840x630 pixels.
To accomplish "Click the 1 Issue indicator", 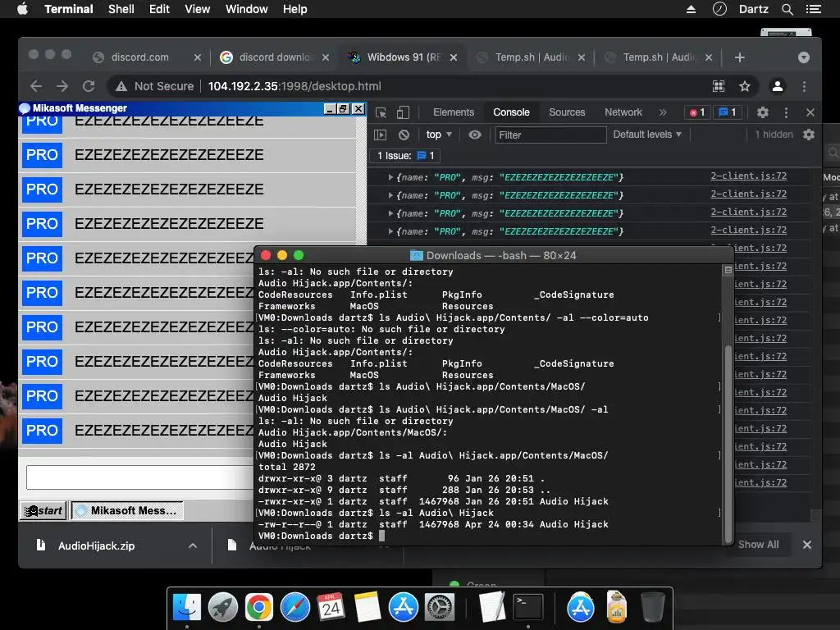I will click(x=405, y=156).
